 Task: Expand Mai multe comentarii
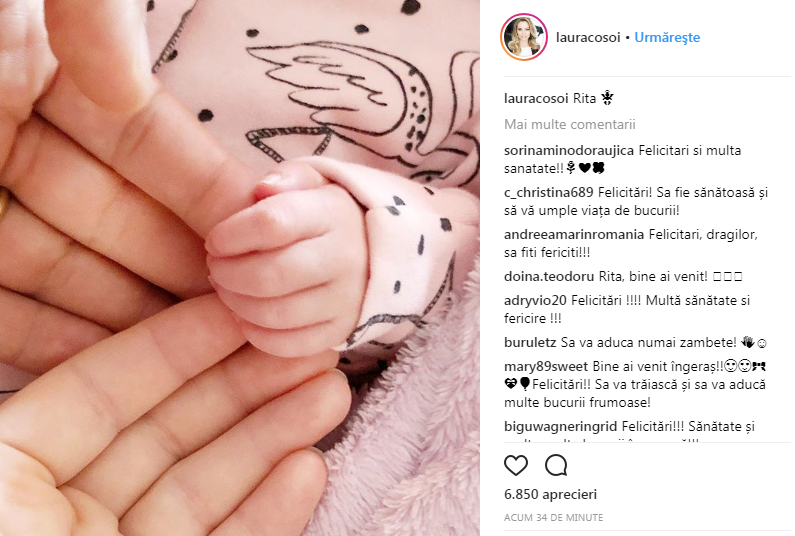(x=569, y=124)
